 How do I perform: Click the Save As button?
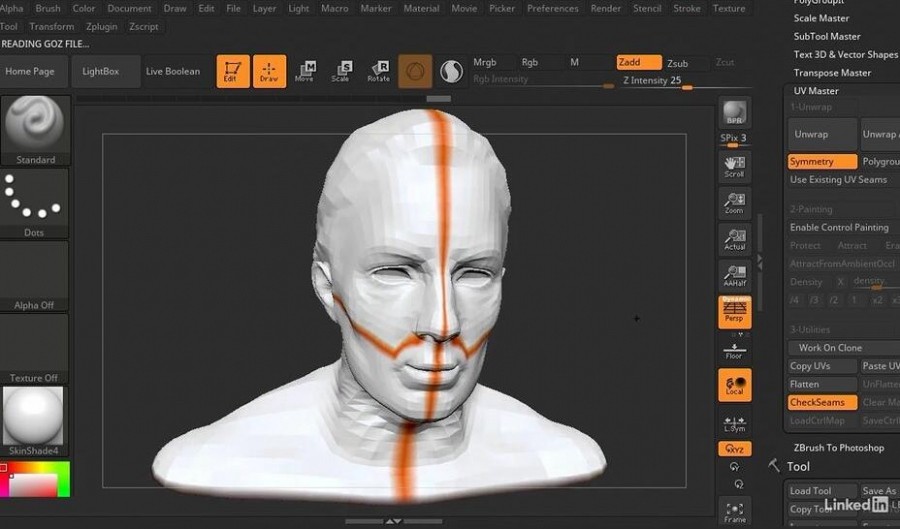(x=879, y=491)
